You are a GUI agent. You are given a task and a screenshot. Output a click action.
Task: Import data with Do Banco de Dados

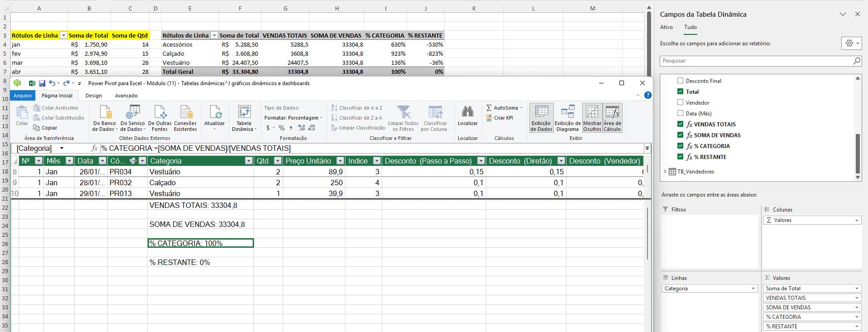(x=105, y=112)
